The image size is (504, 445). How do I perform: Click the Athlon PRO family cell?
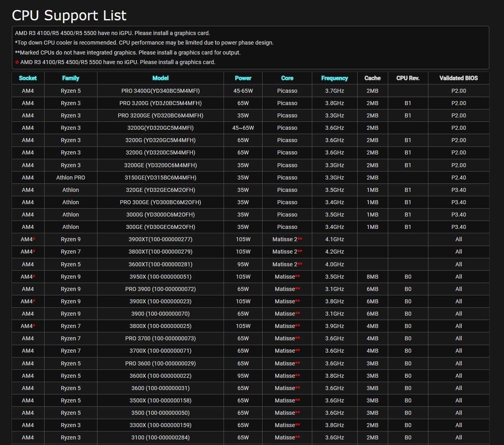click(70, 178)
